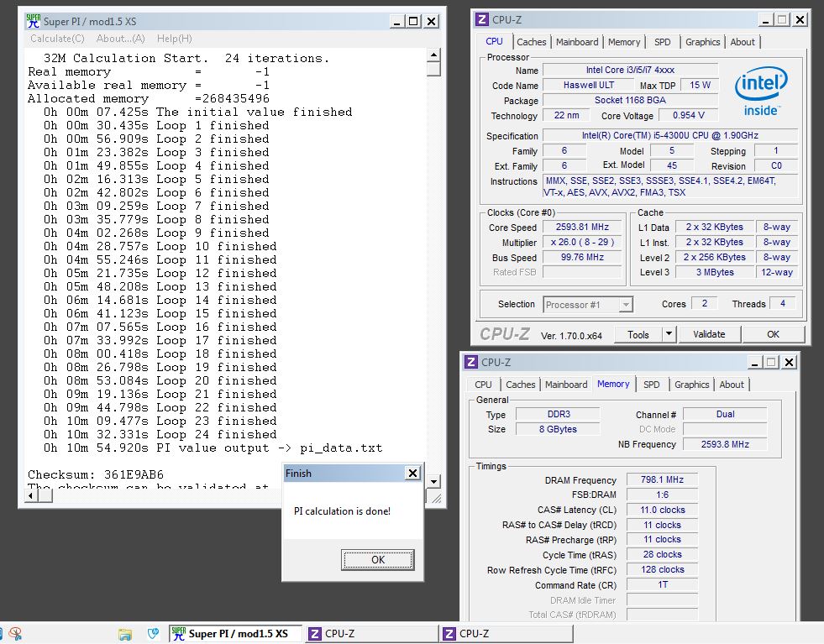Click the Multiplier x 26.0 ( 8 - 29 ) value
824x644 pixels.
coord(582,242)
